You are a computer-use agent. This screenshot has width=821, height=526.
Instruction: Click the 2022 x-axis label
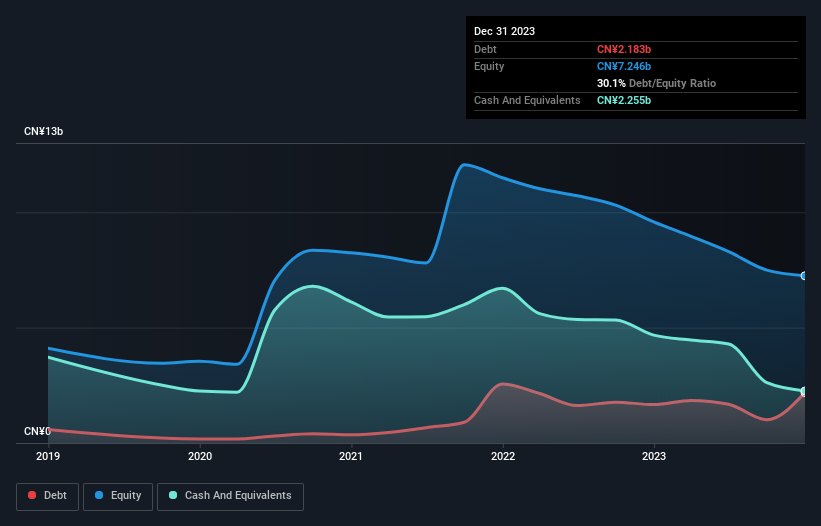(503, 456)
